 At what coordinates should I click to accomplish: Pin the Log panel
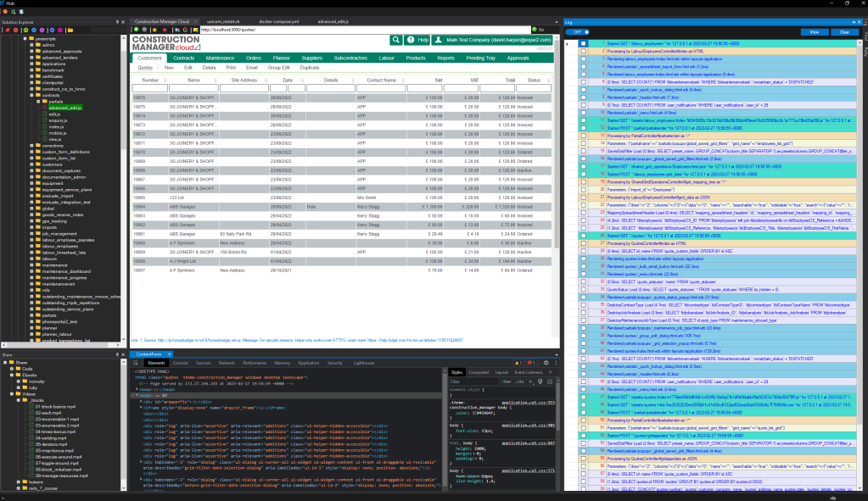(854, 22)
